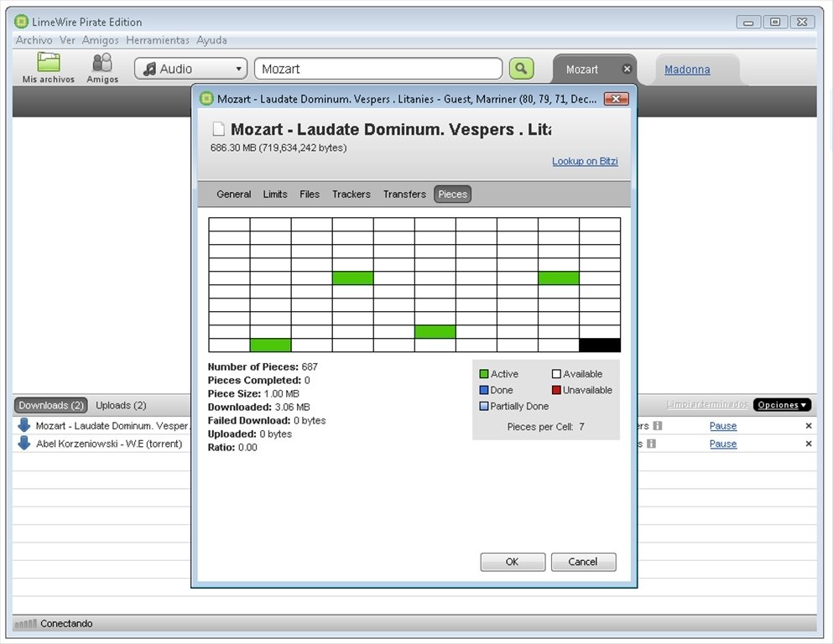Viewport: 833px width, 644px height.
Task: Click the info icon in the Abel Korzeniowski row
Action: pos(651,444)
